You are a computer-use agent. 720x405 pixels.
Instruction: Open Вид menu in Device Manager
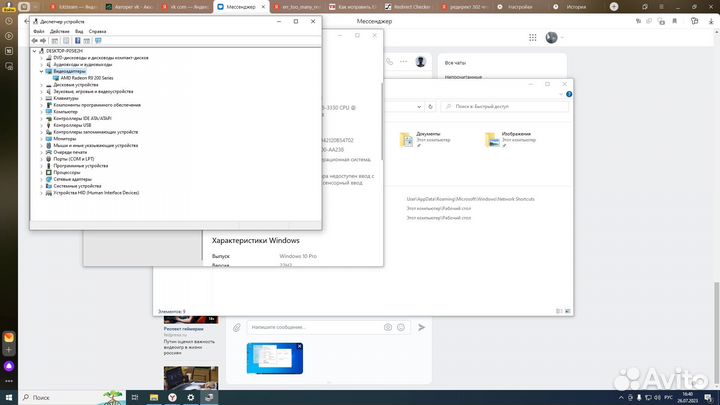point(79,31)
